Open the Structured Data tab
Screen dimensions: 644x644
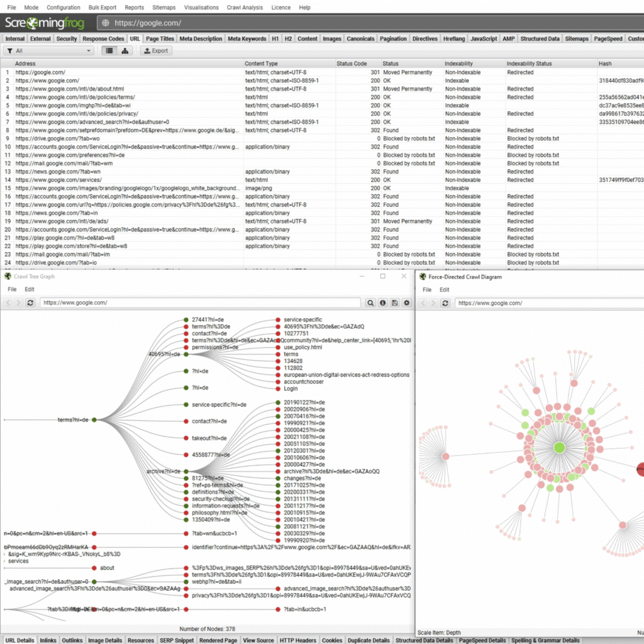[540, 38]
